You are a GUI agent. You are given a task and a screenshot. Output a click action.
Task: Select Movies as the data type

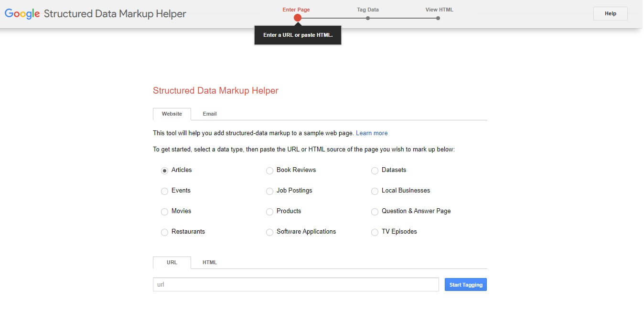coord(164,211)
